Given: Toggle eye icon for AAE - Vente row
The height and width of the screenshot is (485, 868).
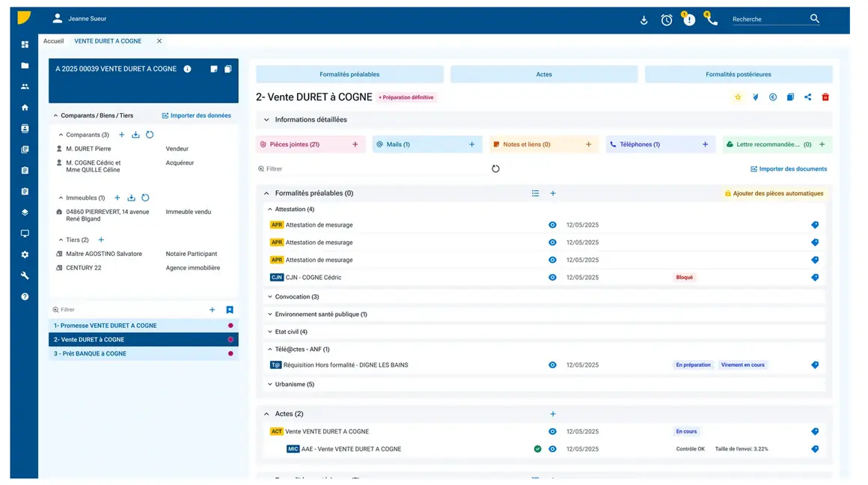Looking at the screenshot, I should pyautogui.click(x=552, y=449).
